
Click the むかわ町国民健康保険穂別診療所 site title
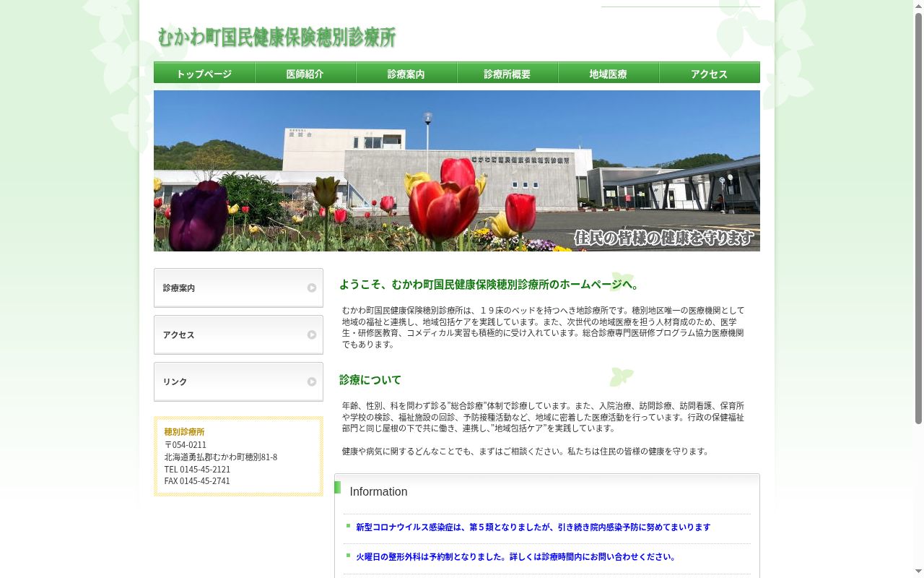coord(276,38)
